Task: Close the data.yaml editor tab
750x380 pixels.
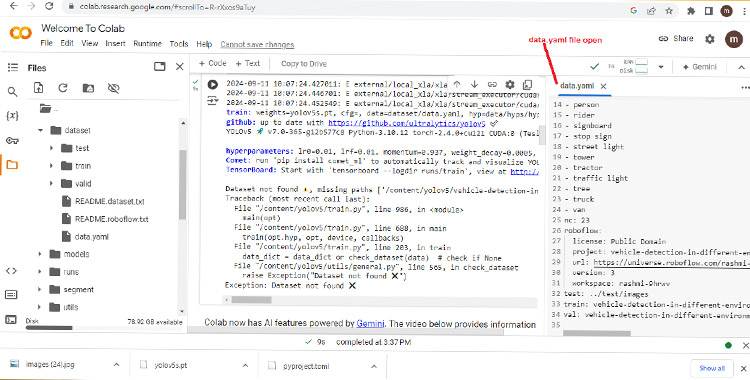Action: pyautogui.click(x=604, y=86)
